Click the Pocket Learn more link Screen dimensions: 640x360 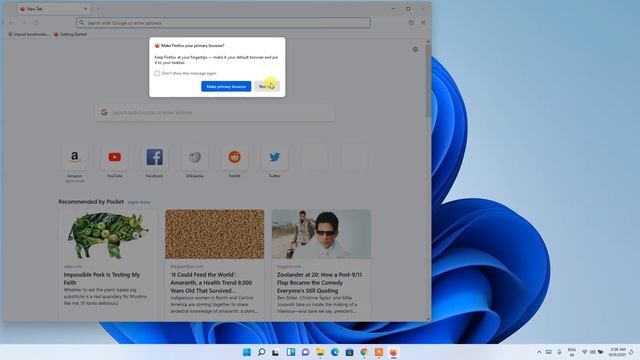139,202
